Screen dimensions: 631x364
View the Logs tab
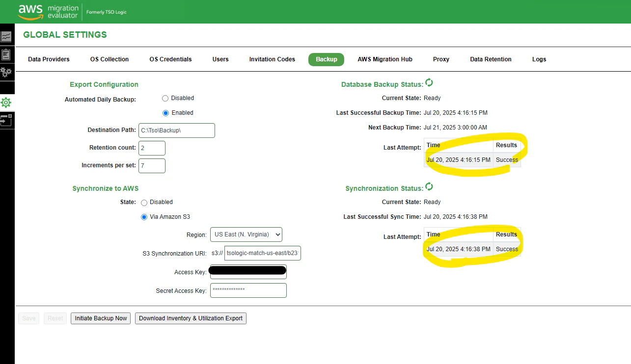click(539, 59)
